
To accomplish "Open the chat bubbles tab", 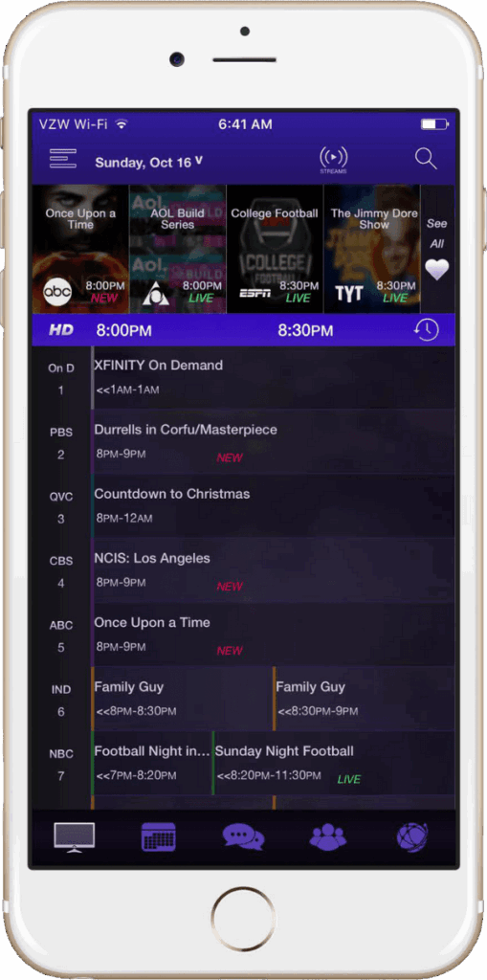I will coord(244,837).
